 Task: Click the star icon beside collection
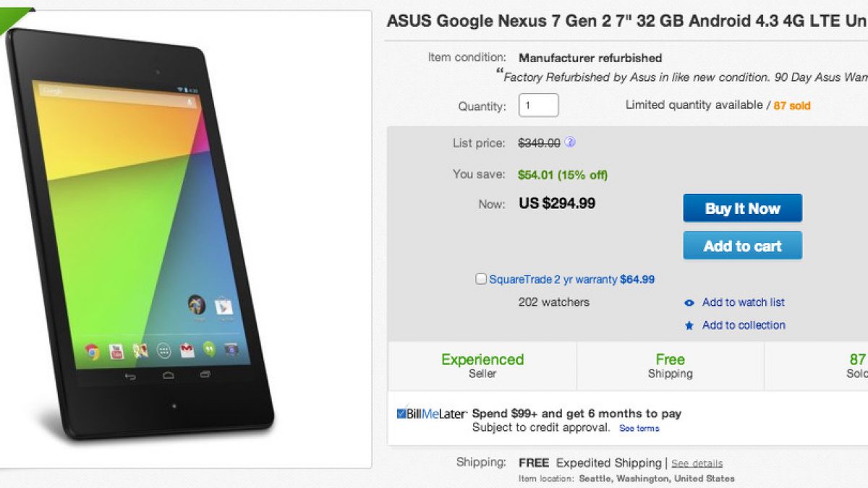(689, 326)
